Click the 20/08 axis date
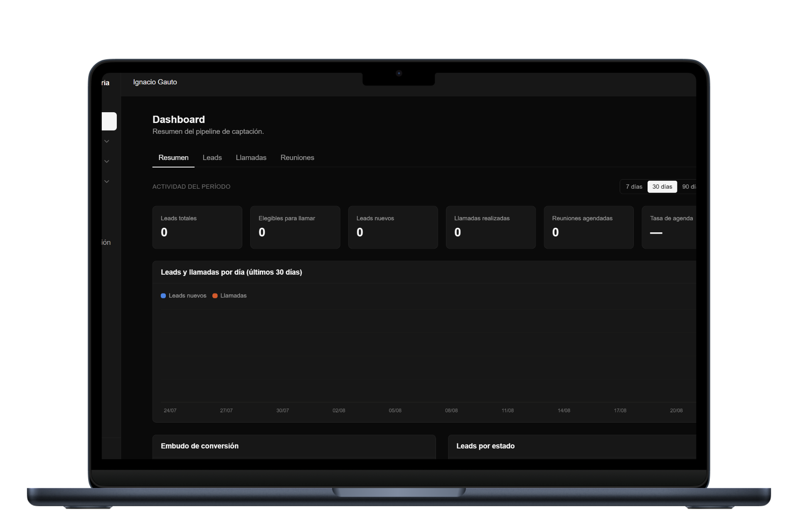 (x=676, y=411)
